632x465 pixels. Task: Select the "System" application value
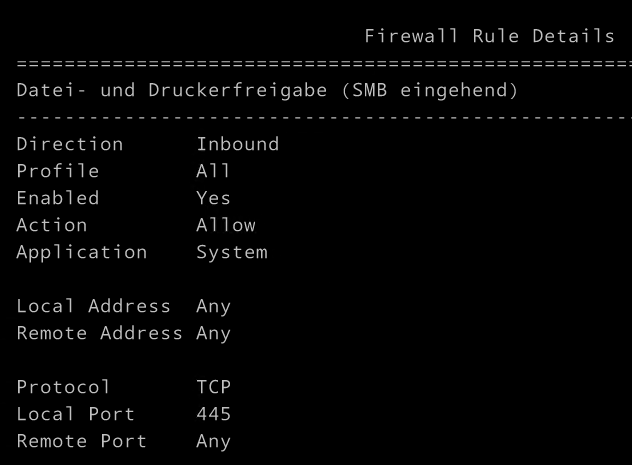(x=232, y=252)
